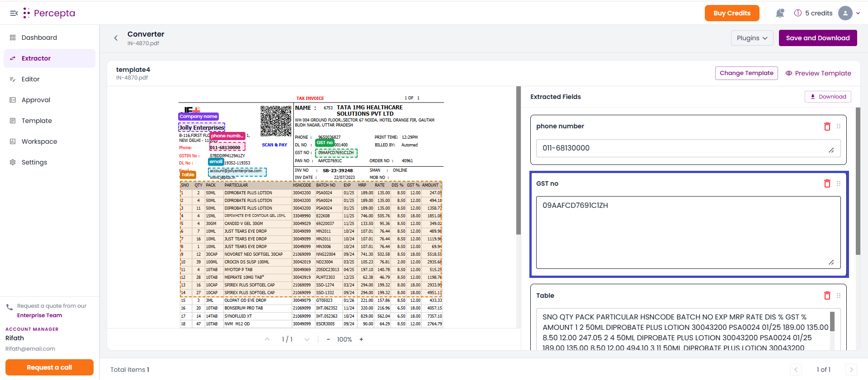868x380 pixels.
Task: Click the Preview Template link
Action: (x=818, y=73)
